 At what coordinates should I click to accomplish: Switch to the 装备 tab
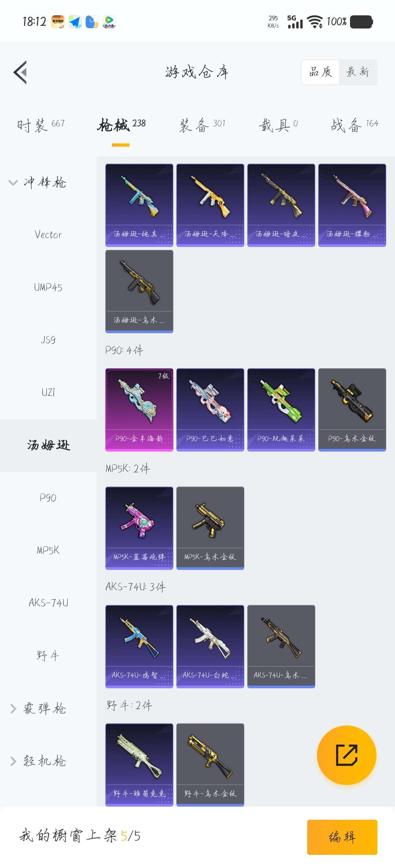[202, 125]
